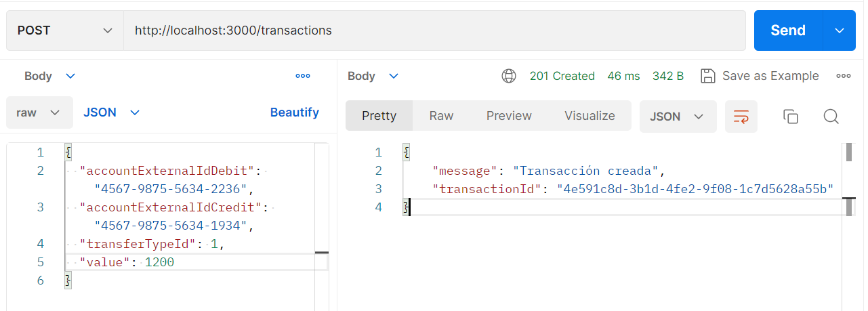The image size is (868, 311).
Task: Click the response vertical scrollbar
Action: 850,152
